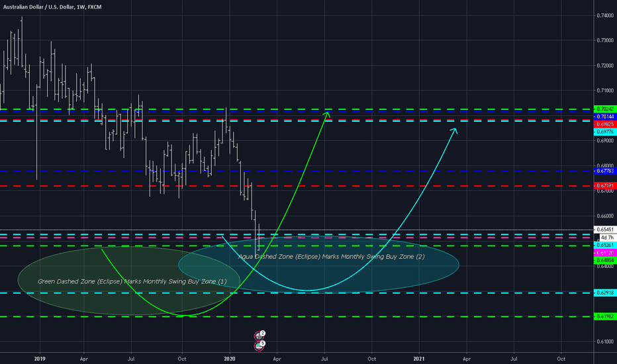
Task: Click the 0.66000 price scale value
Action: click(x=605, y=216)
